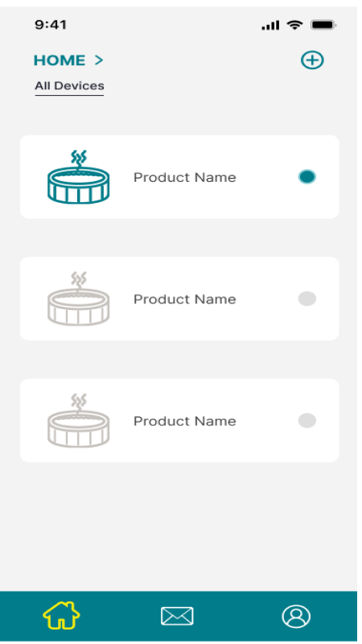Check the Wi-Fi status icon
Image resolution: width=362 pixels, height=644 pixels.
point(294,25)
